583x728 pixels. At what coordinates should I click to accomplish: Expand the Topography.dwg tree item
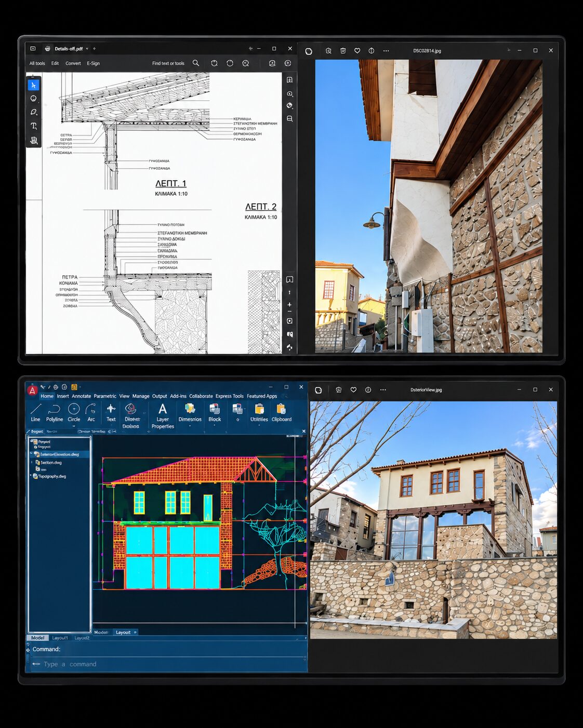pyautogui.click(x=31, y=476)
